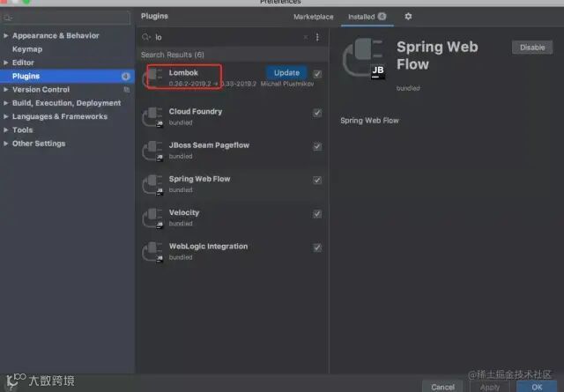Screen dimensions: 564x392
Task: Click the magnifier icon in plugin search
Action: point(146,37)
